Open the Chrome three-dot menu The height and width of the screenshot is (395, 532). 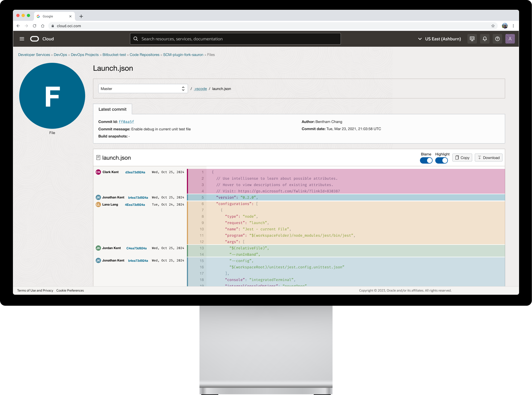[513, 26]
